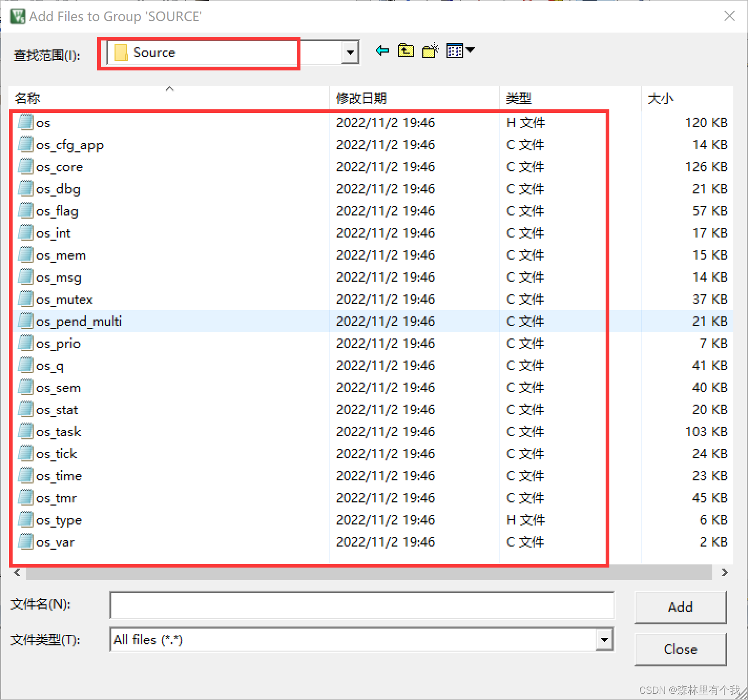748x700 pixels.
Task: Select the os_mem file icon
Action: pos(26,254)
